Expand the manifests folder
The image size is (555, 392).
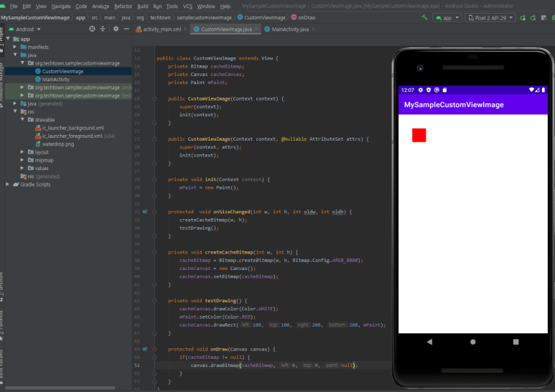click(15, 47)
